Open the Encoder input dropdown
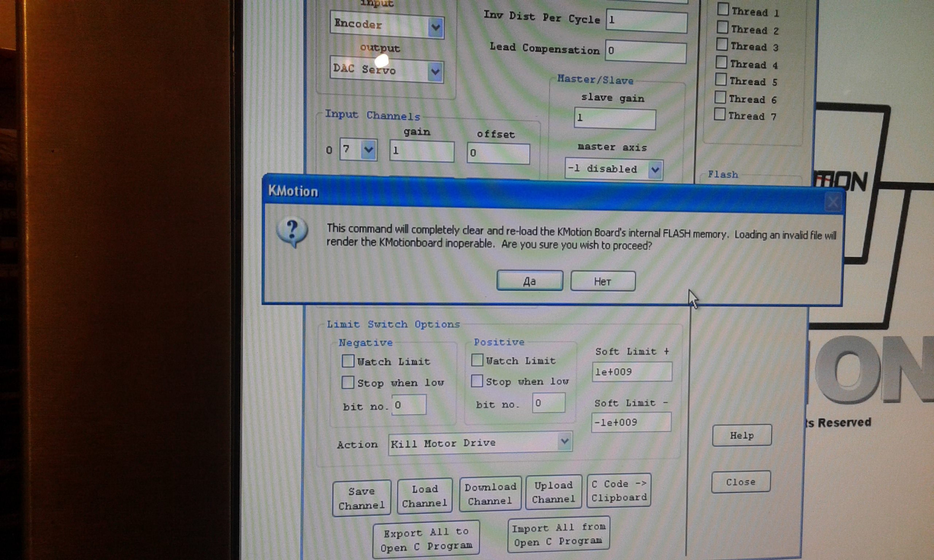934x560 pixels. point(435,27)
